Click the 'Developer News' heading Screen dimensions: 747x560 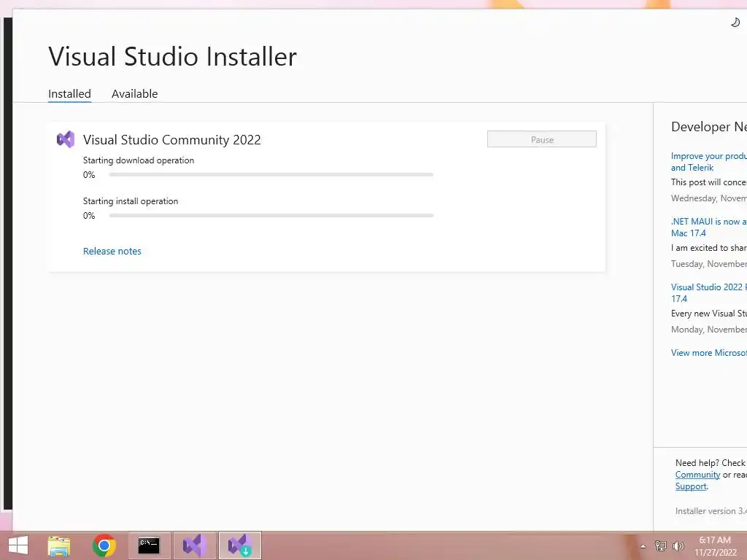pyautogui.click(x=709, y=127)
